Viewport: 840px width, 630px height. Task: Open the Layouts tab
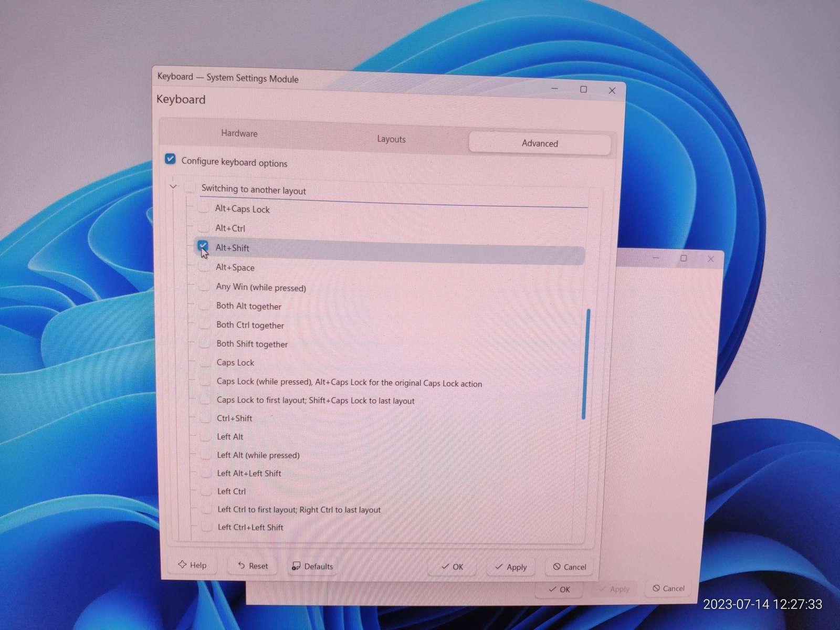[x=391, y=139]
